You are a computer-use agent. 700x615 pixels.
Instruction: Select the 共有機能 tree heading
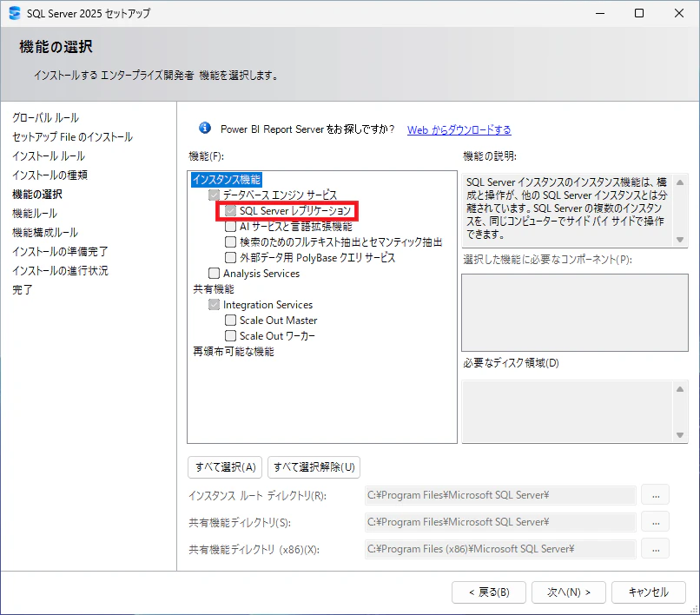pos(214,289)
